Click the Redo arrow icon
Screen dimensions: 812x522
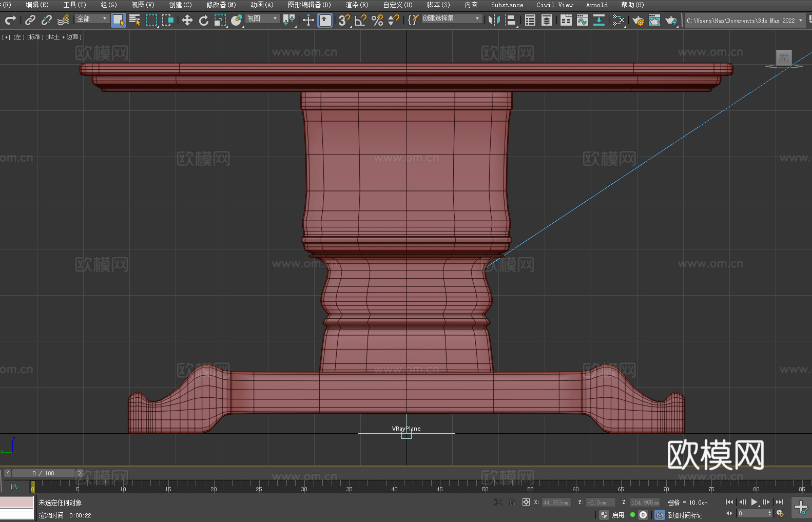pyautogui.click(x=10, y=20)
